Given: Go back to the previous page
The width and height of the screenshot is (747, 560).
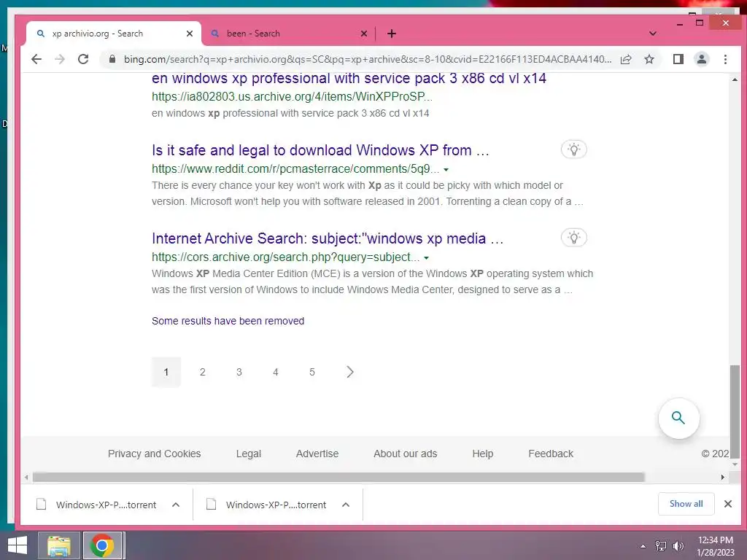Looking at the screenshot, I should [36, 59].
